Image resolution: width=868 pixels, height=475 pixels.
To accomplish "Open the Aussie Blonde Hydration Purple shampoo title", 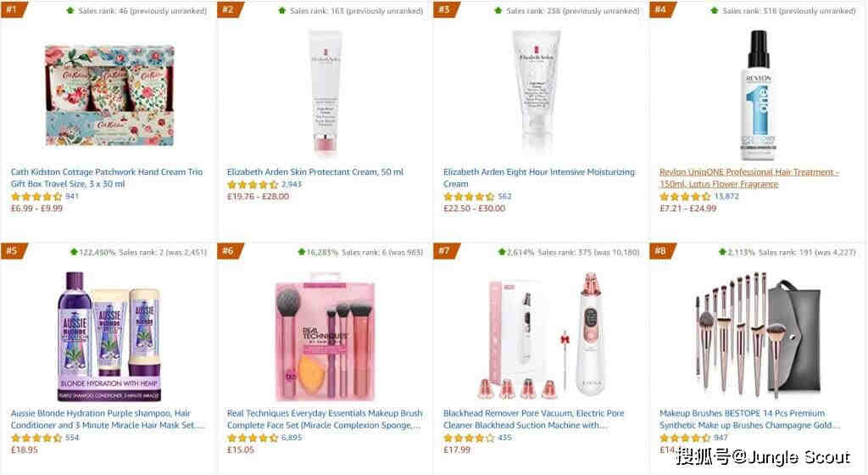I will coord(108,419).
